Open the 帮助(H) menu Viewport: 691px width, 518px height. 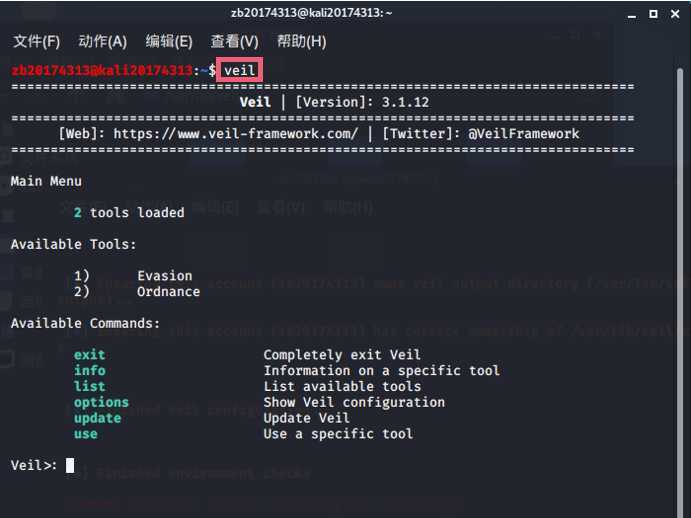(301, 41)
